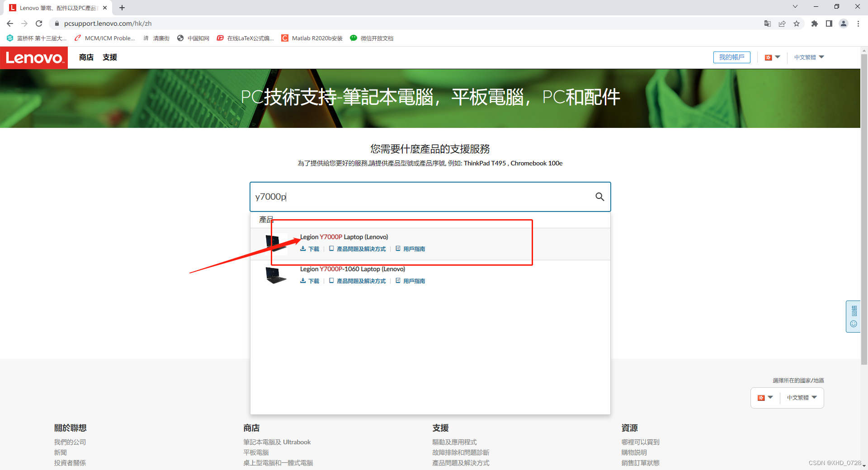Open the 微信开放文档 bookmark
The image size is (868, 470).
(372, 38)
